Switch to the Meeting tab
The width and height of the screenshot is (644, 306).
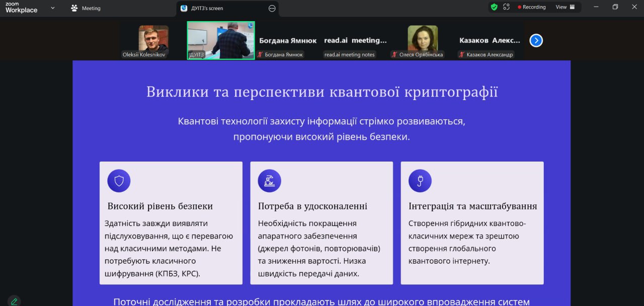pyautogui.click(x=86, y=8)
